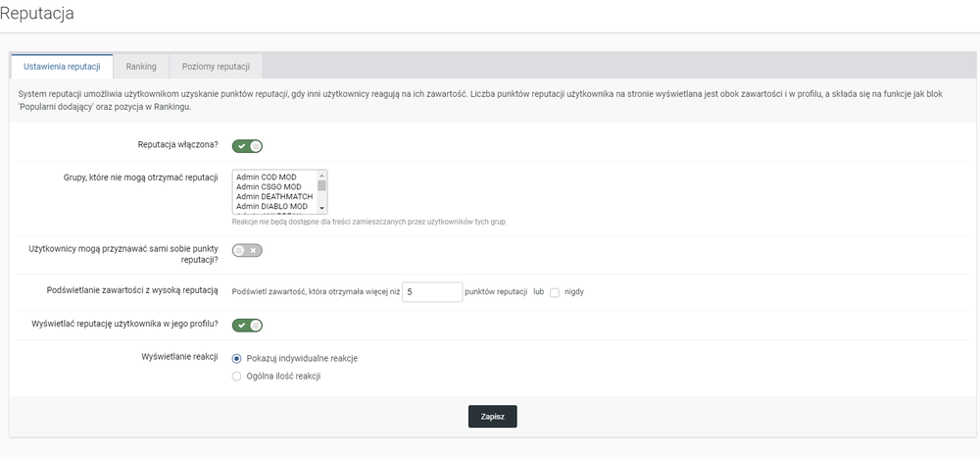980x457 pixels.
Task: Click the group list scrollbar thumb
Action: [322, 184]
